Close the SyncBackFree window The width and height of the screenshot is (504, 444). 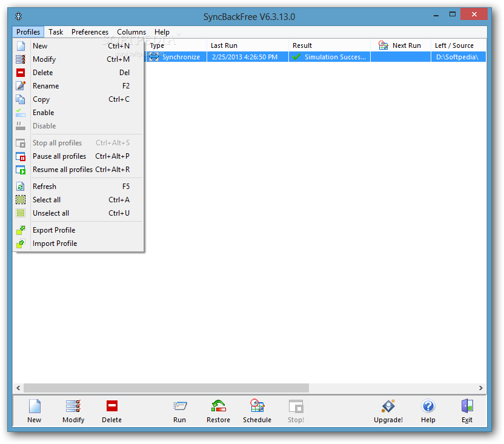coord(474,14)
